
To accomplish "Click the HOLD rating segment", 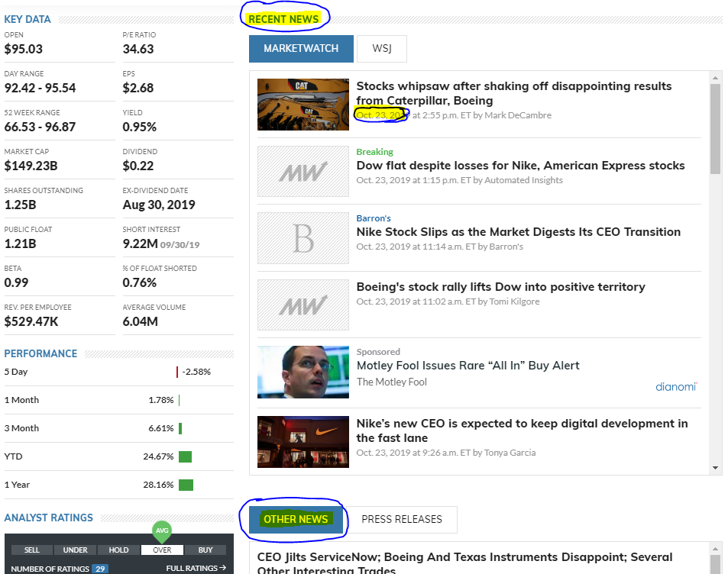I will [118, 550].
